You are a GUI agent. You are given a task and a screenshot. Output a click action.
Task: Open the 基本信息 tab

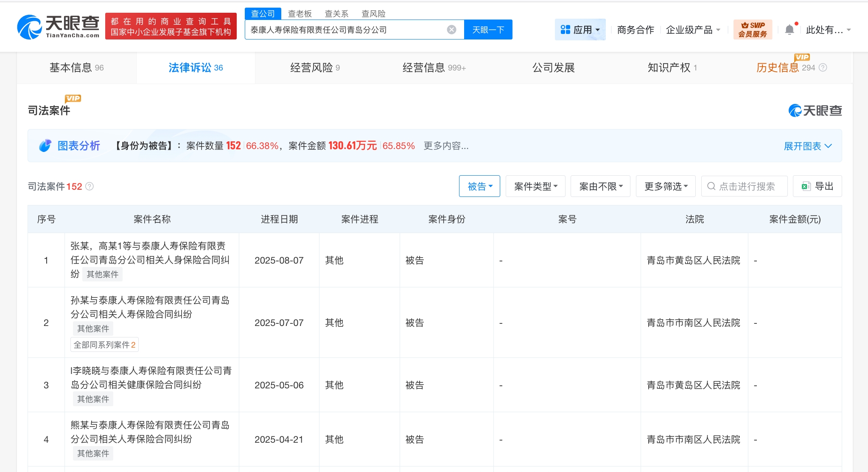pyautogui.click(x=76, y=67)
